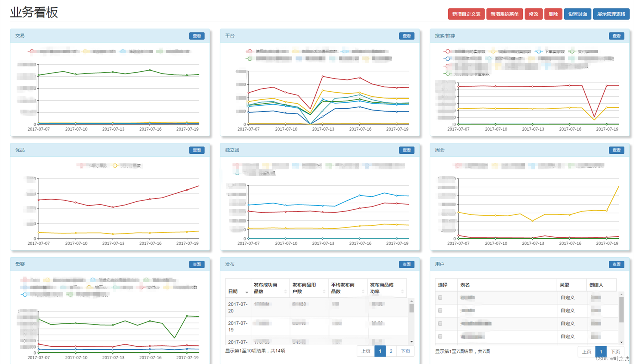Screen dimensions: 634x364
Task: Open 查看 for the 交易 panel
Action: pos(197,36)
